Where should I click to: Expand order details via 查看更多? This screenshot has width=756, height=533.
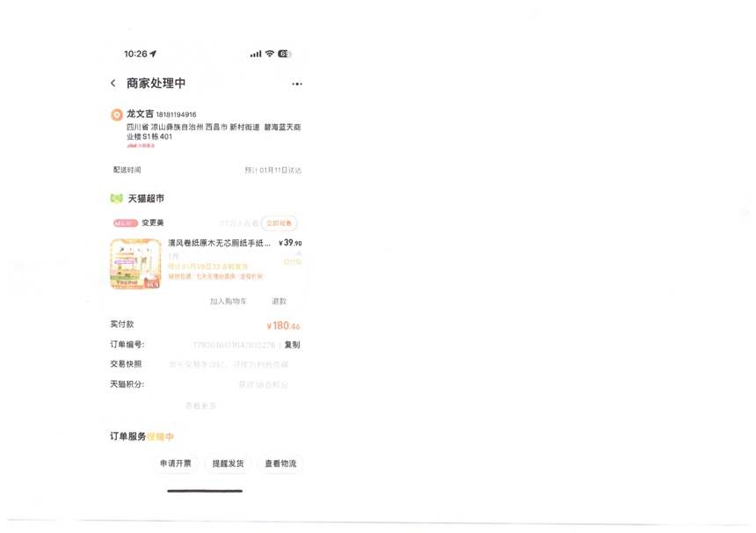pos(200,405)
